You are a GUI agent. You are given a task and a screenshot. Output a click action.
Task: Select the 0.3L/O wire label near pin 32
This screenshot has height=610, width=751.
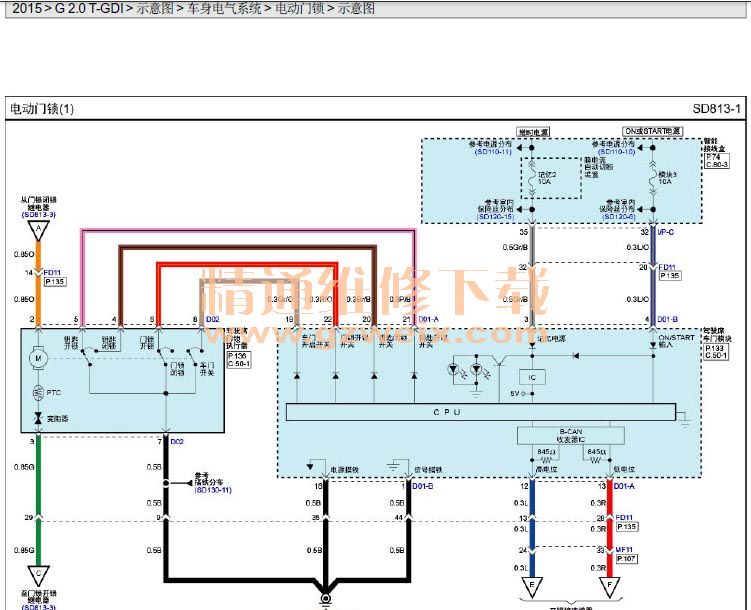[637, 247]
